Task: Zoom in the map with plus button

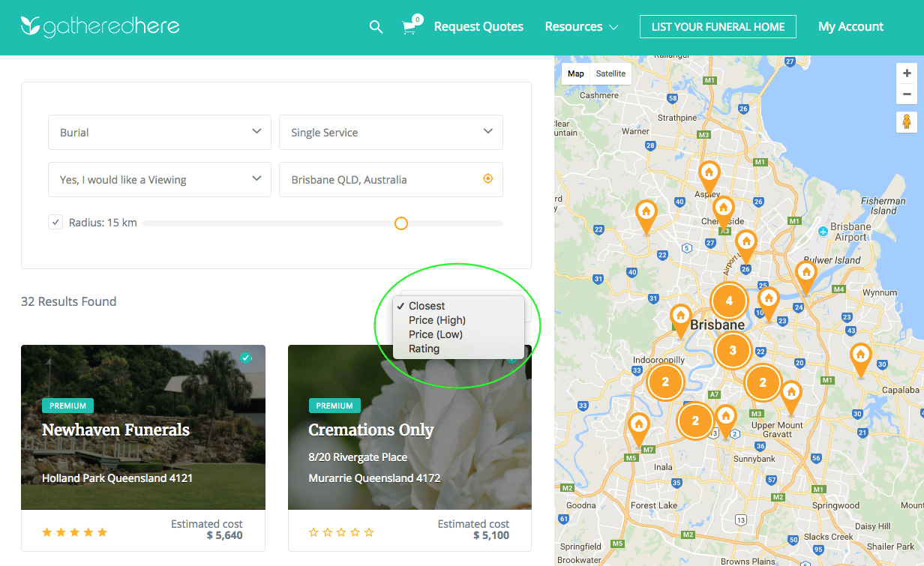Action: point(907,73)
